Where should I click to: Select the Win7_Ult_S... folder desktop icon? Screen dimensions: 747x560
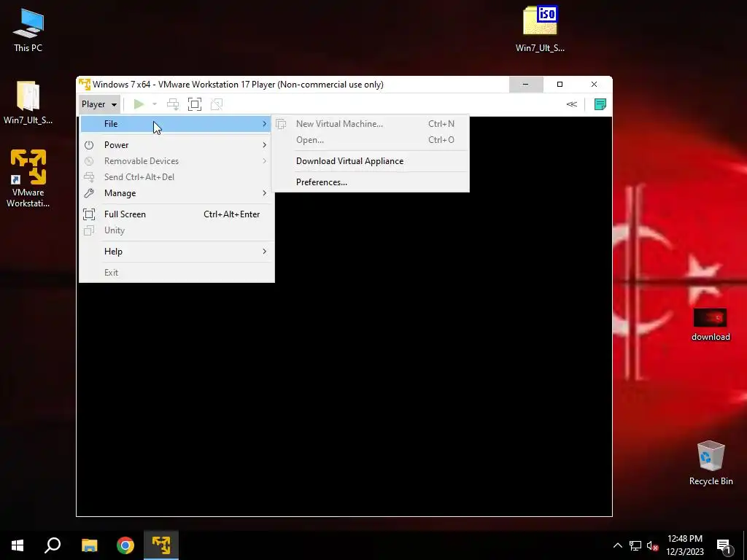(28, 102)
